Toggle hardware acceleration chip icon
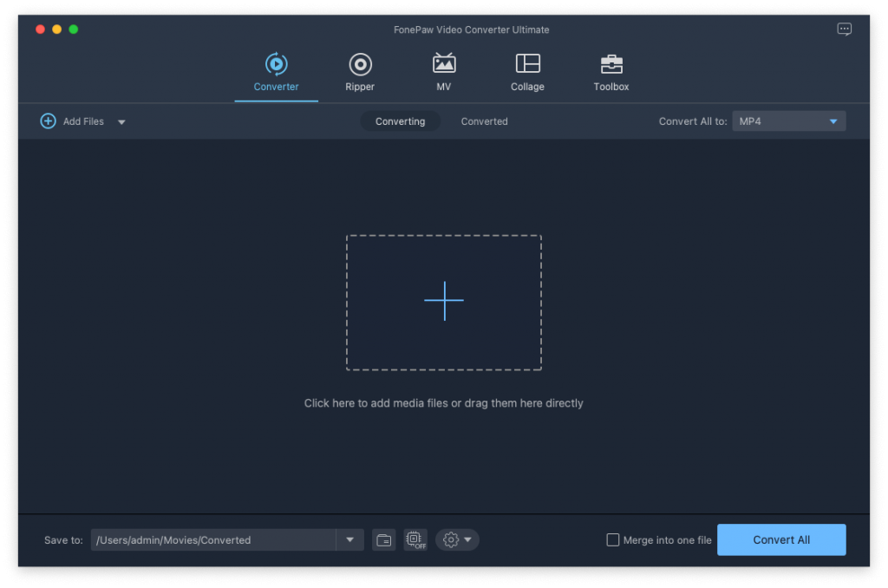Screen dimensions: 888x588 415,539
